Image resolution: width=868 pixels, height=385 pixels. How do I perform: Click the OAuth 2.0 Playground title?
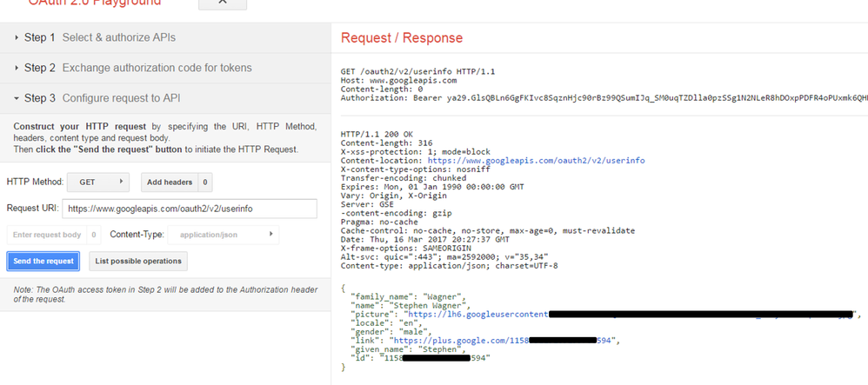tap(94, 3)
